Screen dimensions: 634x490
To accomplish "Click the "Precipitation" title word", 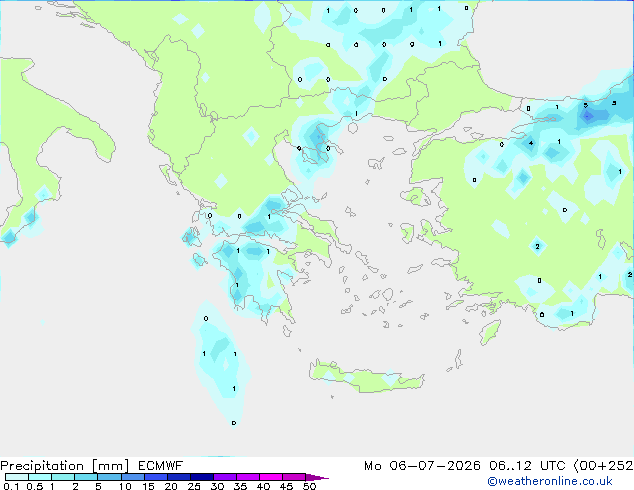I will pos(42,466).
